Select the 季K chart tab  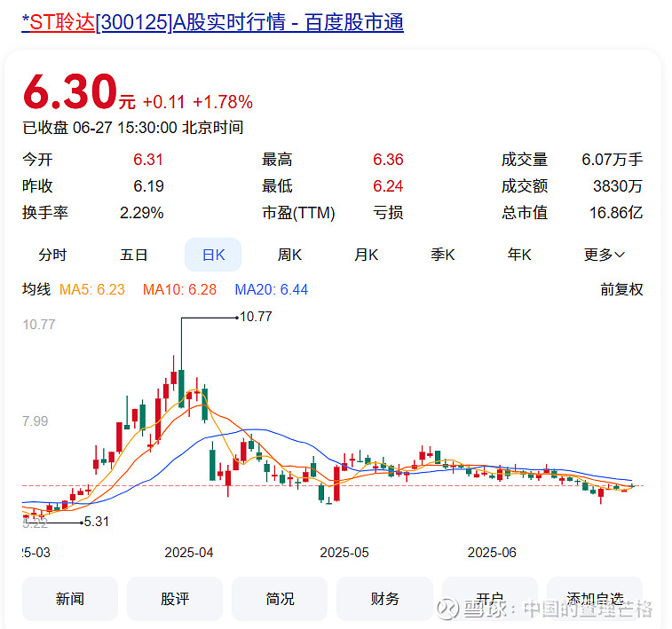coord(442,255)
